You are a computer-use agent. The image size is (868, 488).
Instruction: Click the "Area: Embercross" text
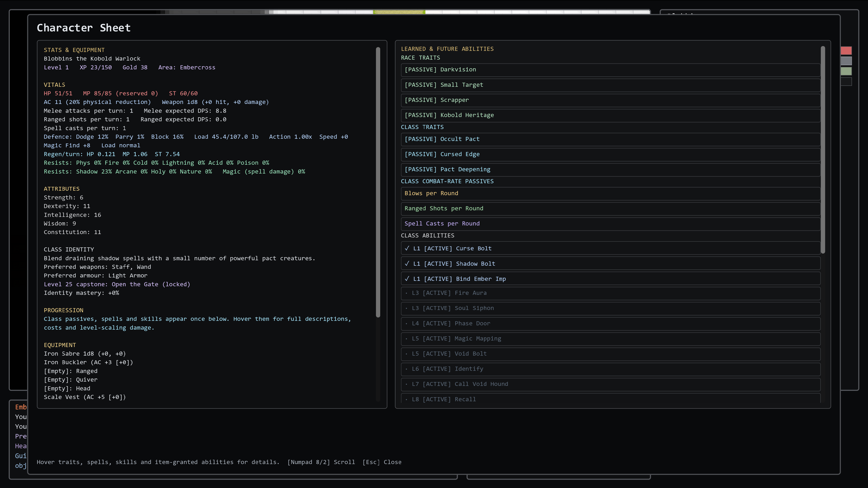(187, 67)
